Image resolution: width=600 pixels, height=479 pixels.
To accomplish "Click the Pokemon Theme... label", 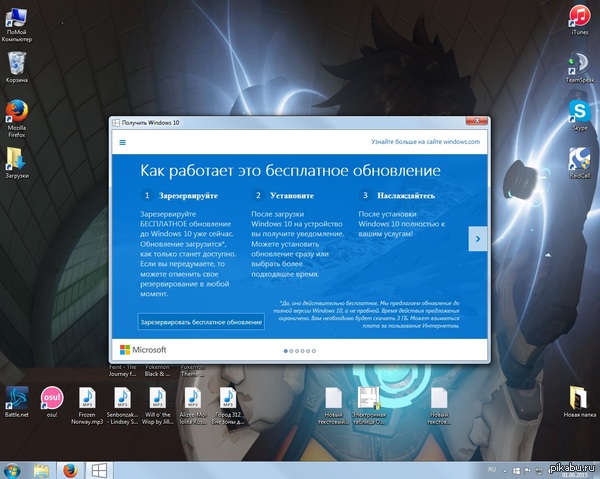I will click(x=192, y=370).
